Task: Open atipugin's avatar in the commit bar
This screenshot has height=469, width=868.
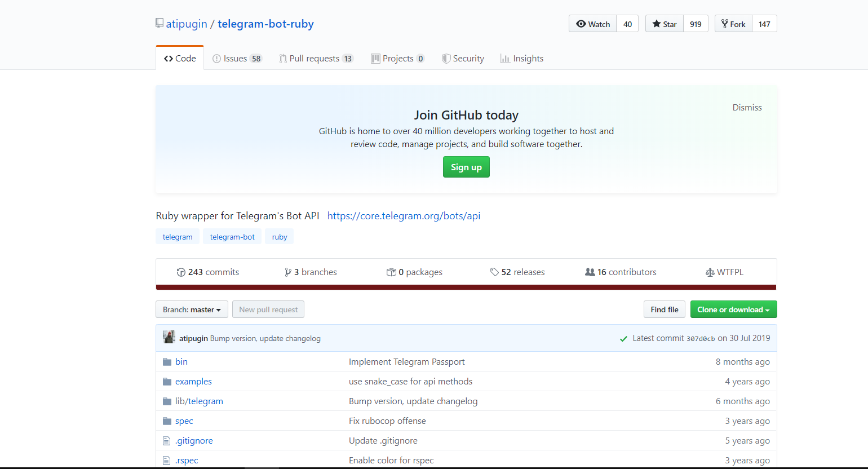Action: tap(169, 338)
